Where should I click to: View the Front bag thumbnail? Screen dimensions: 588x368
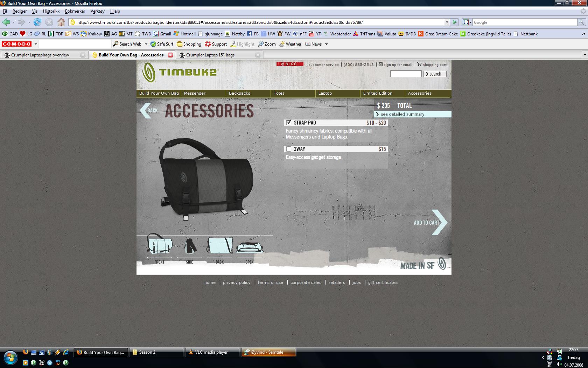tap(159, 248)
